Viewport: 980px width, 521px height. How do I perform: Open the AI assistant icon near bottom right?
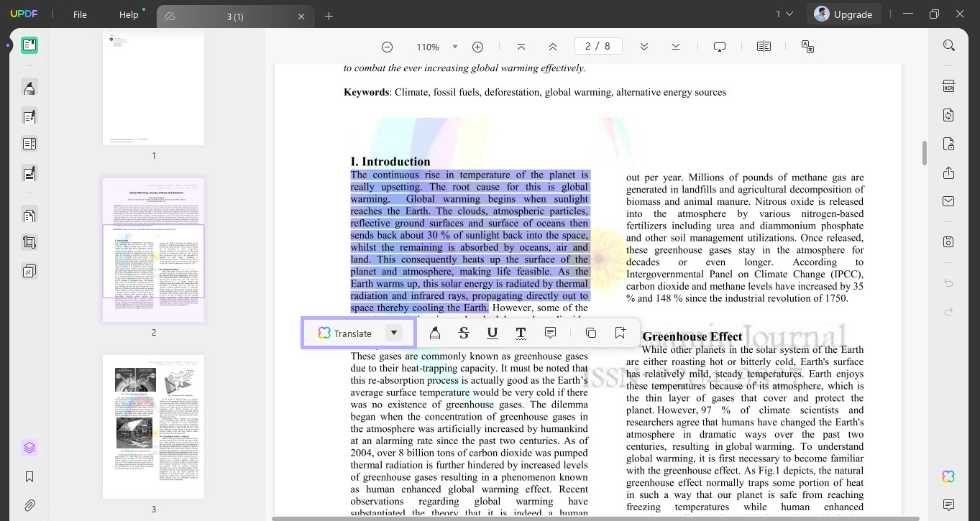click(x=948, y=476)
